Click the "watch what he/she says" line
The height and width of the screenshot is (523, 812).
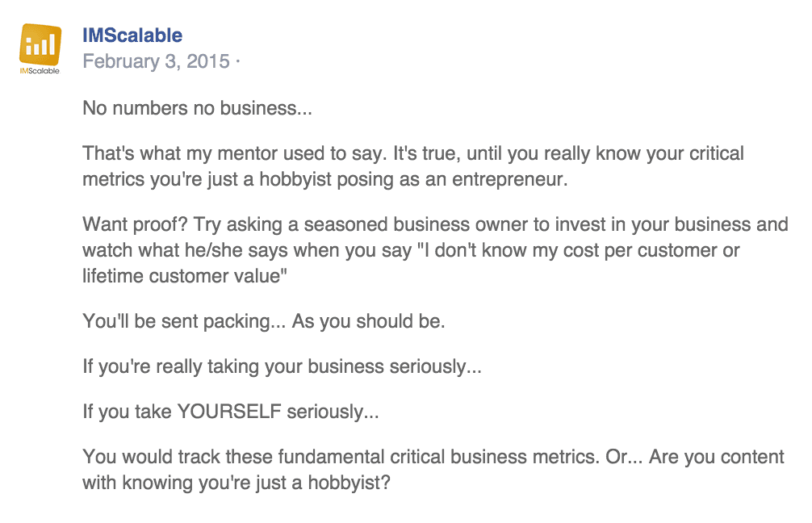point(186,250)
